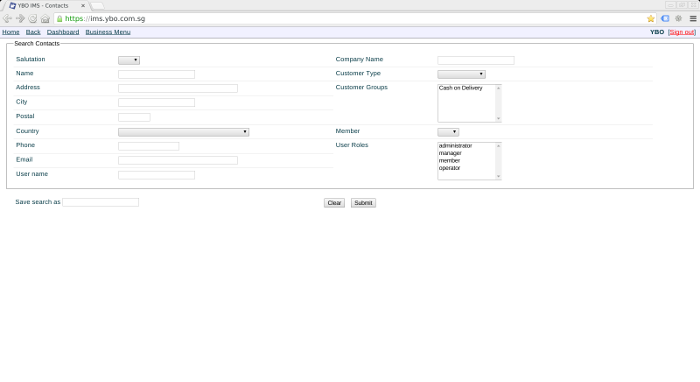Open the Dashboard link
The height and width of the screenshot is (382, 700).
point(63,32)
